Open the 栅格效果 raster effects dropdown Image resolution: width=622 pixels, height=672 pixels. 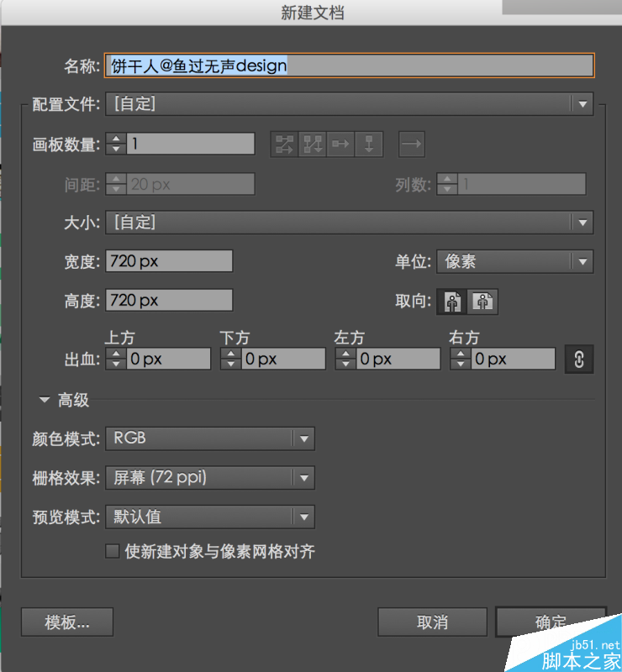(x=210, y=478)
